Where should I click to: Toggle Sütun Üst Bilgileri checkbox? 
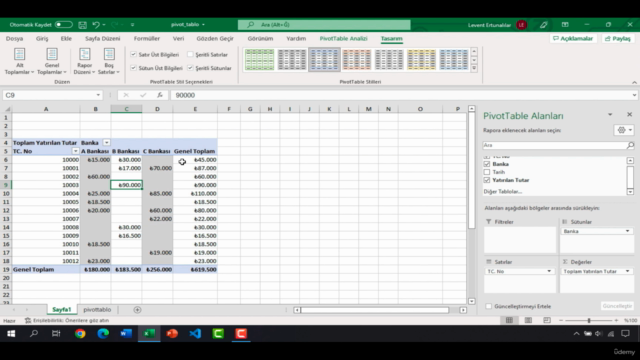[x=133, y=68]
